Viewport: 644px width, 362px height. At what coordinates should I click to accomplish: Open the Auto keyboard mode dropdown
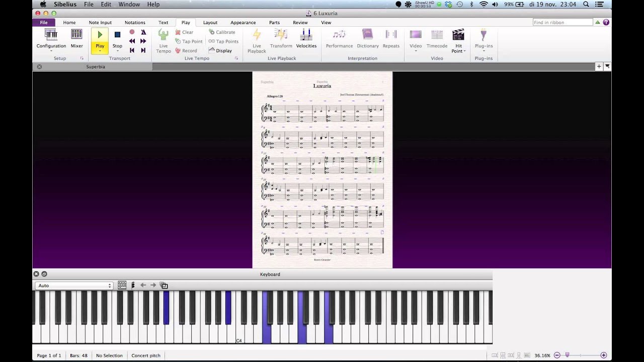[74, 286]
